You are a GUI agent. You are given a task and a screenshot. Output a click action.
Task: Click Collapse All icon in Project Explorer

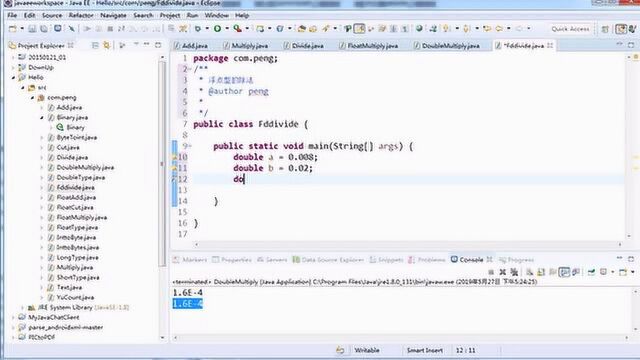[95, 45]
